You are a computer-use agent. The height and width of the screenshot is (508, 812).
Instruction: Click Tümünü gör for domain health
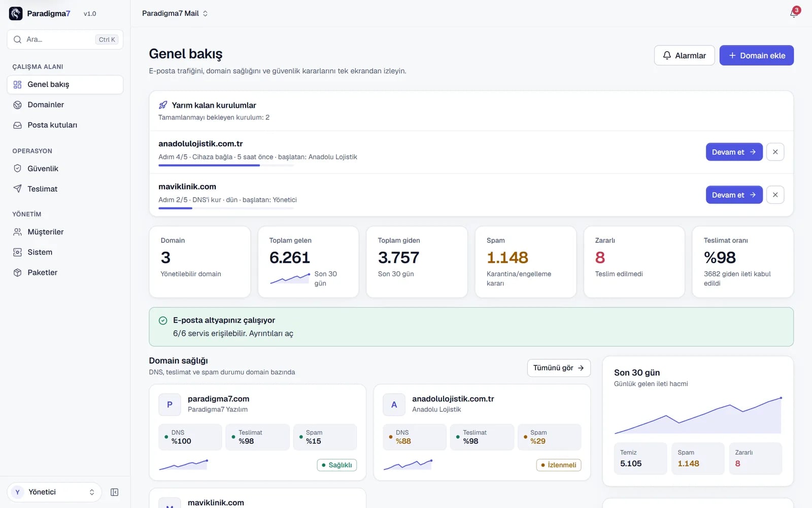559,368
